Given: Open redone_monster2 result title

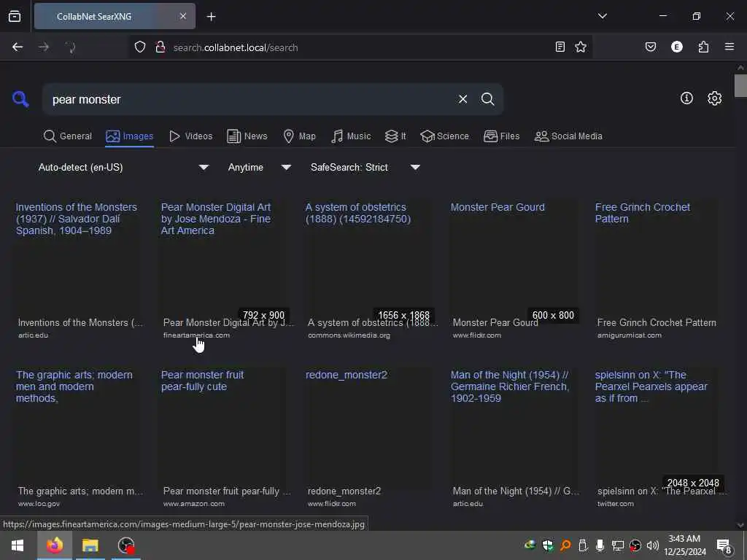Looking at the screenshot, I should point(347,375).
